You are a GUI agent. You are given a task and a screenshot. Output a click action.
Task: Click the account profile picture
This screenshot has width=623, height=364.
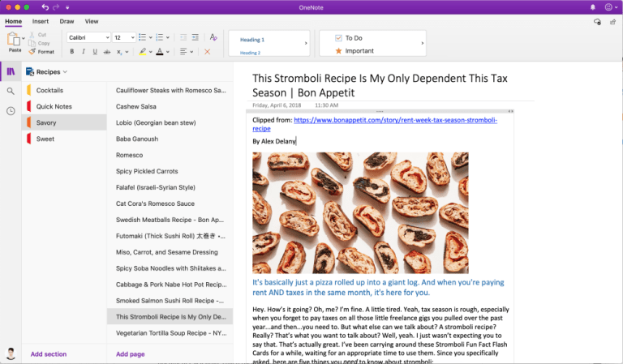pos(11,353)
